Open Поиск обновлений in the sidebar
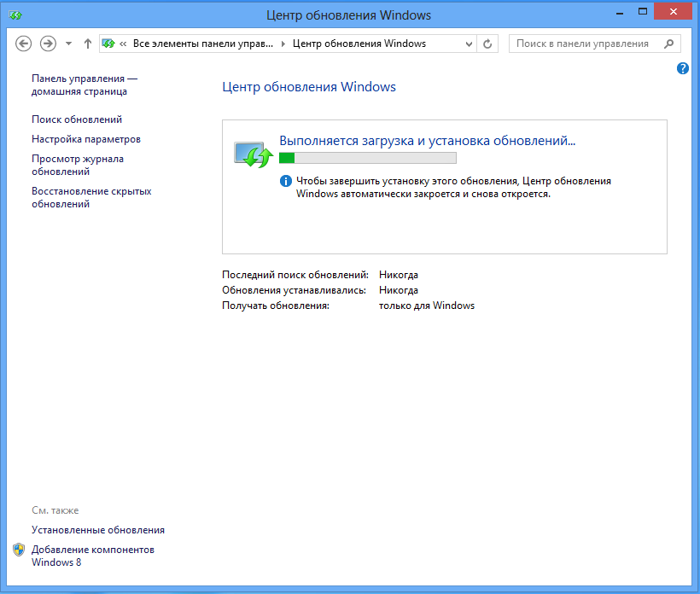Viewport: 700px width, 594px height. pyautogui.click(x=77, y=119)
